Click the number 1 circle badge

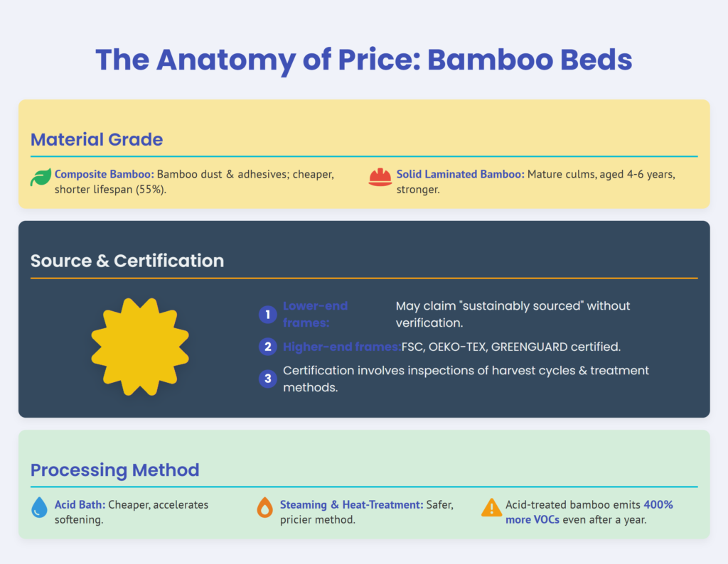tap(268, 314)
